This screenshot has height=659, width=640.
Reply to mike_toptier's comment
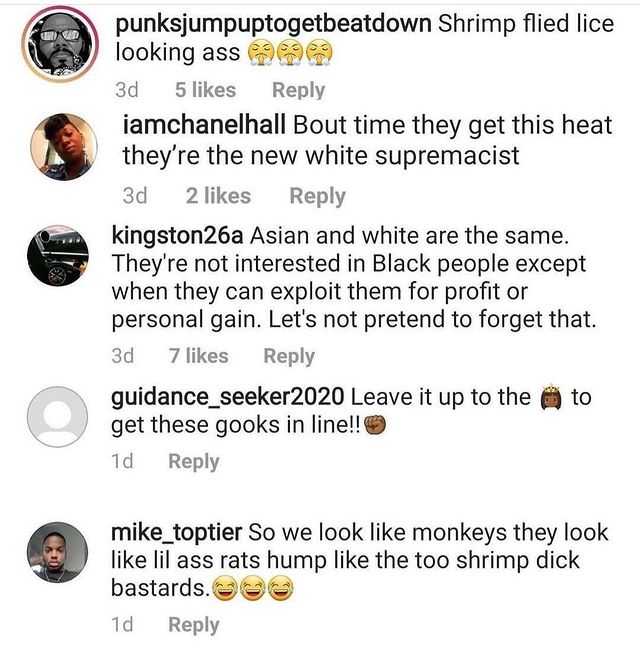[x=194, y=625]
